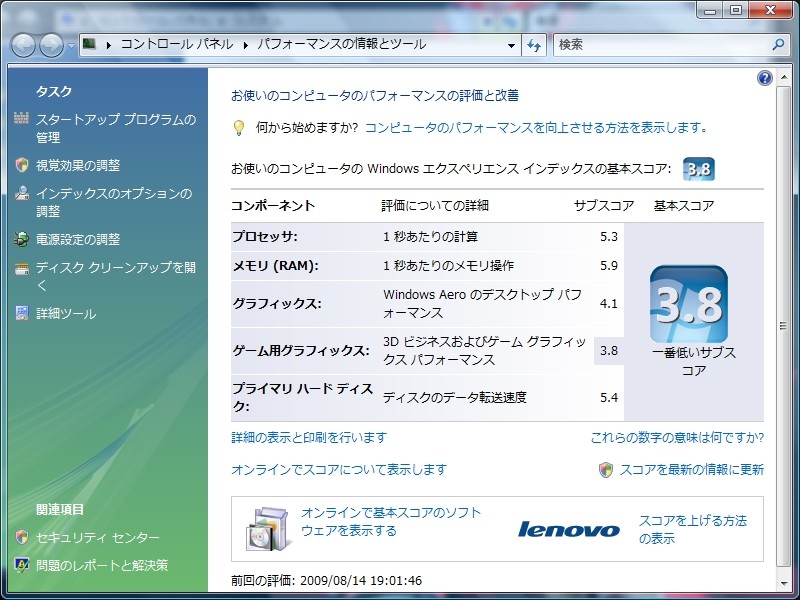Click the control panel icon in address bar

(x=90, y=44)
